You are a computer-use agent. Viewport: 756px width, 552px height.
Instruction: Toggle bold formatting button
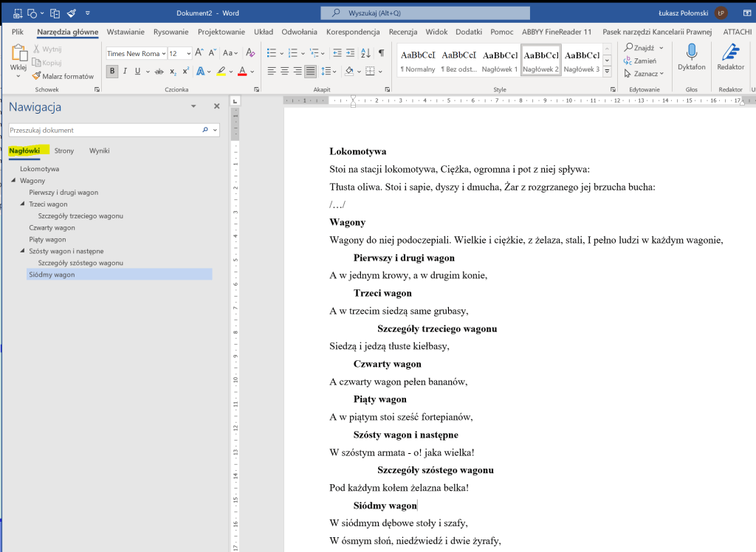112,72
